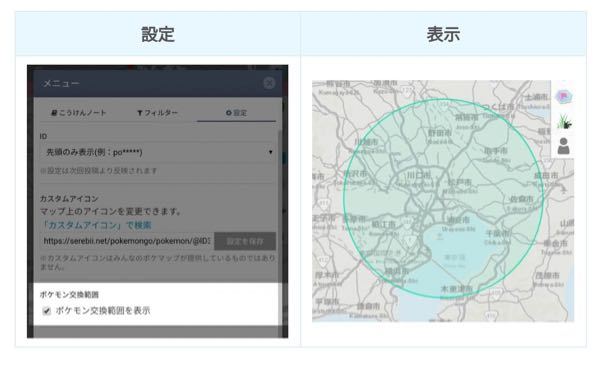600x365 pixels.
Task: Click 野田市 label on the map
Action: tap(440, 133)
